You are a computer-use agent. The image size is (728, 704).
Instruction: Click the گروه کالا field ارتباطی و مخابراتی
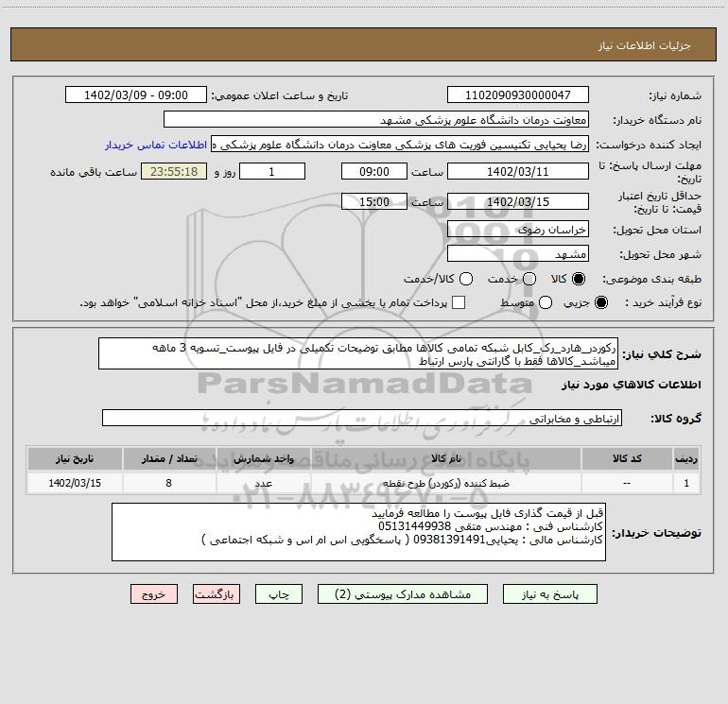click(362, 418)
